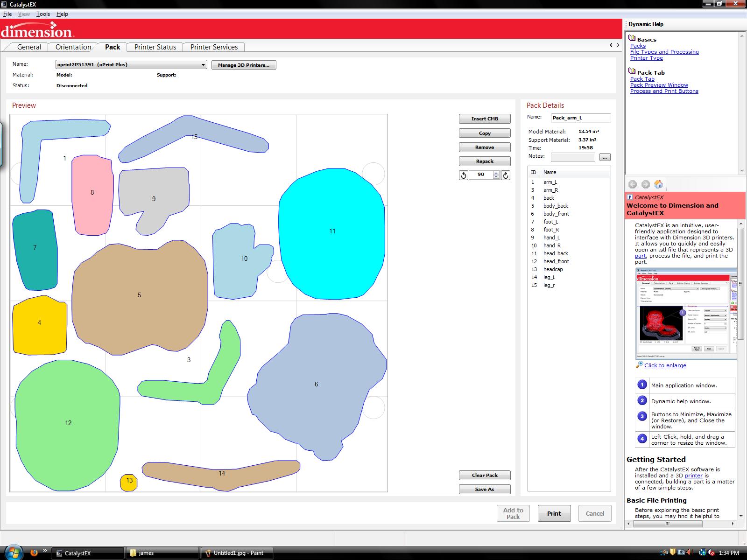
Task: Click the Repack button
Action: (485, 161)
